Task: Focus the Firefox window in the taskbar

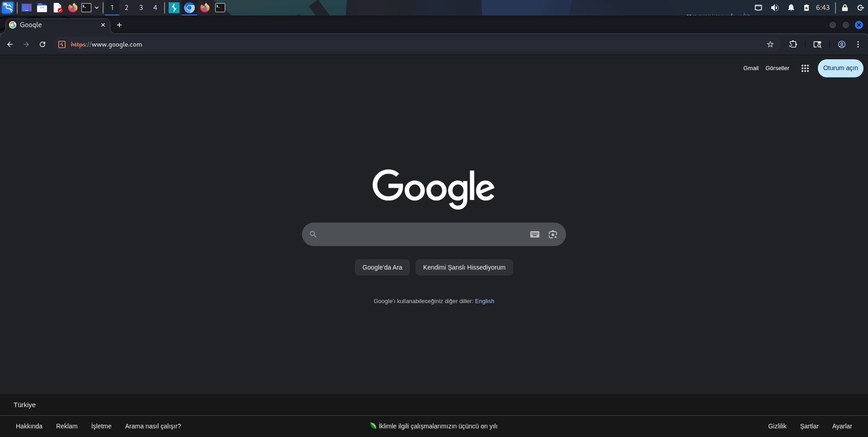Action: tap(205, 8)
